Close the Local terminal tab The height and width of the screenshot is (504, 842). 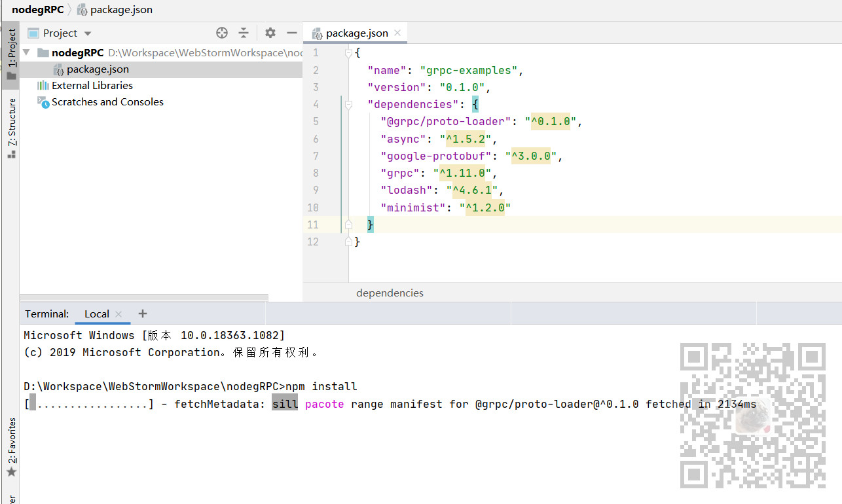click(119, 314)
